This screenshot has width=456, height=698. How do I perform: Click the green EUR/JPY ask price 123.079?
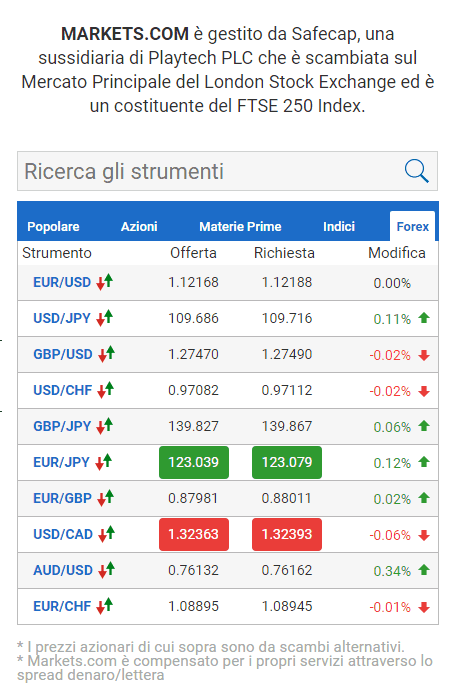(x=287, y=463)
